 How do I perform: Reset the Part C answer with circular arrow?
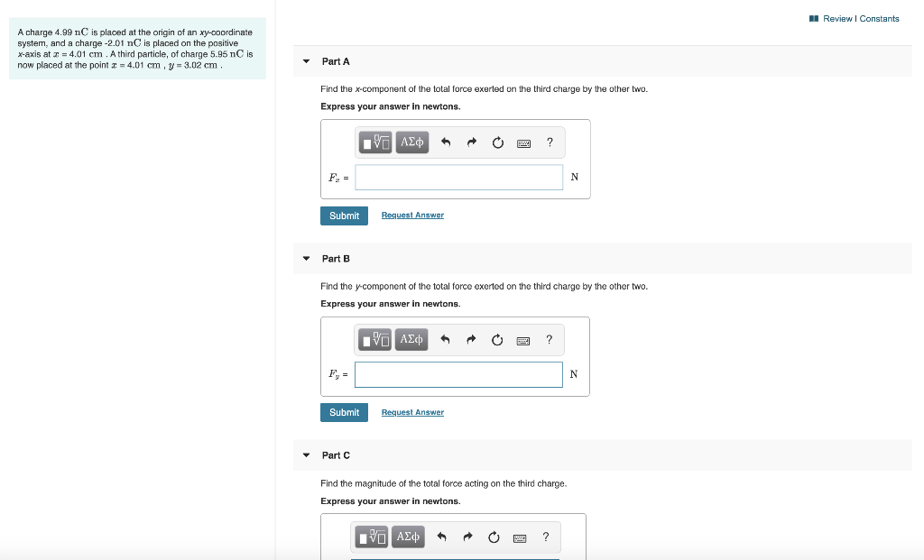click(494, 537)
